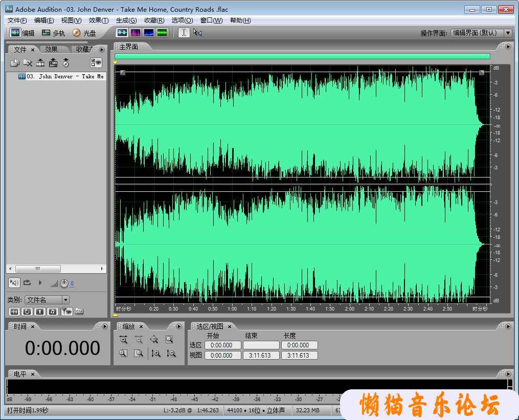519x420 pixels.
Task: Click the 选区 开始 time field
Action: (222, 345)
